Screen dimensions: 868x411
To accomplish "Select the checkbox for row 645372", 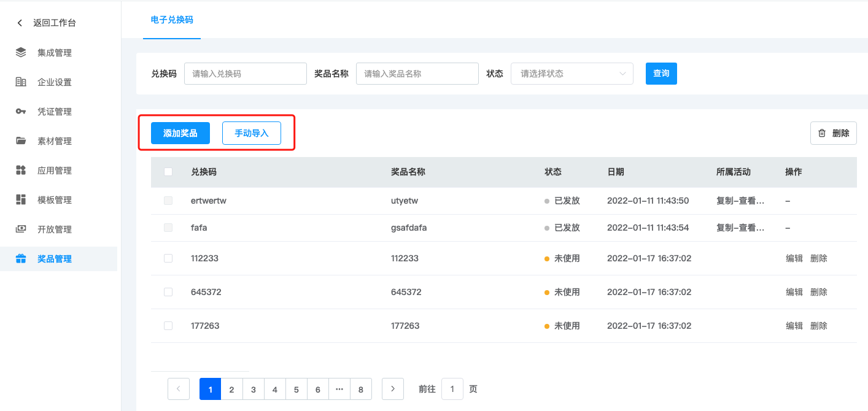I will 168,292.
